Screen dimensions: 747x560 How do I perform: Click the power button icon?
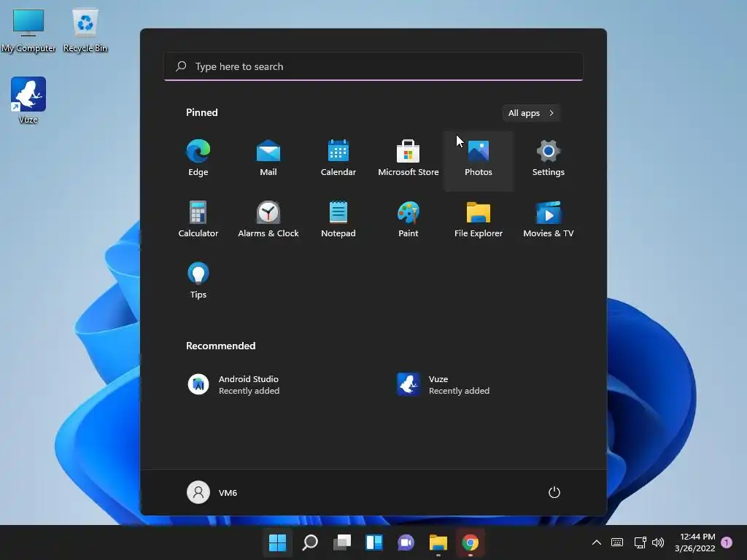click(x=554, y=492)
